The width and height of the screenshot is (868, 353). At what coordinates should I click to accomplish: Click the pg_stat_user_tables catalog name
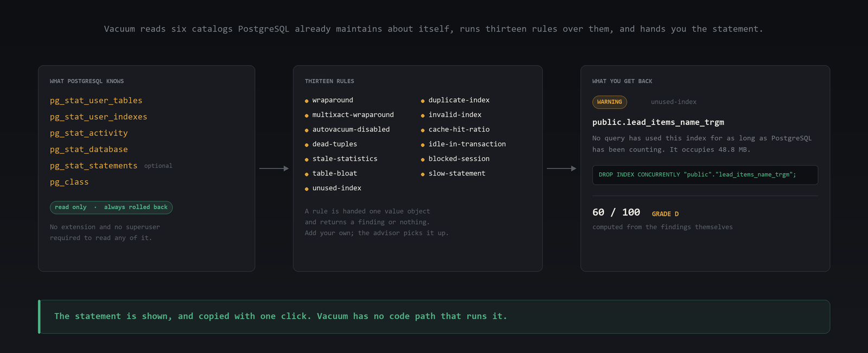click(x=96, y=100)
